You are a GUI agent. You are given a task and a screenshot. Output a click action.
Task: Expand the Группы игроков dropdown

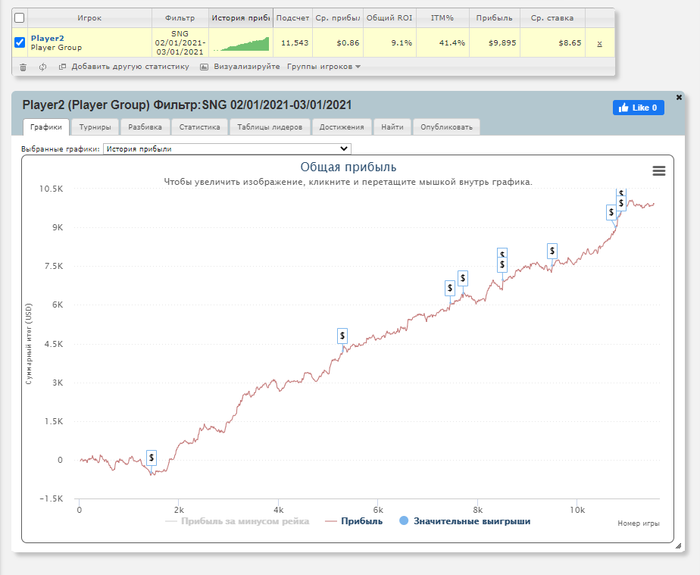(324, 67)
